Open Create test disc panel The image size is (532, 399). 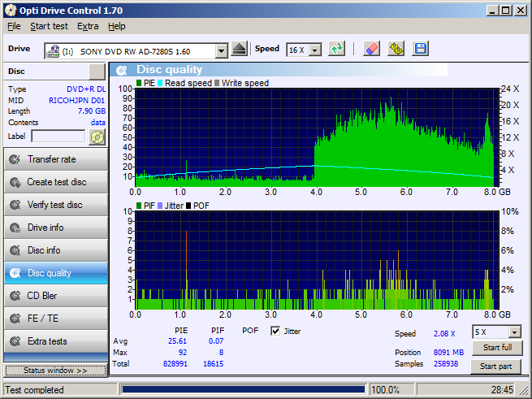56,182
